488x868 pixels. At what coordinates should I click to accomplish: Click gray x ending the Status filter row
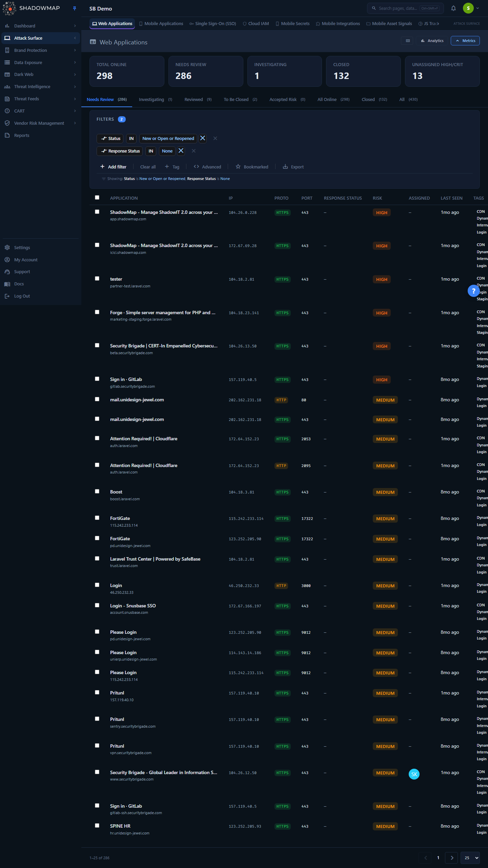(x=215, y=138)
